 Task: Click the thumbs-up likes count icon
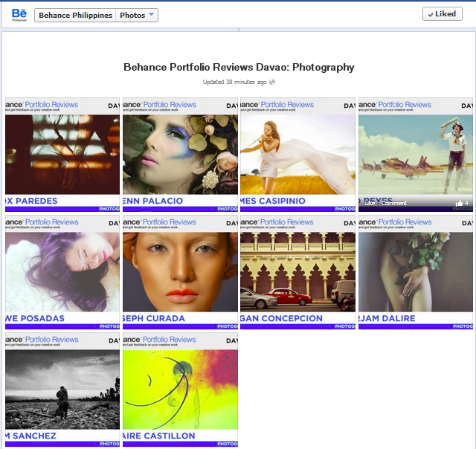coord(459,203)
